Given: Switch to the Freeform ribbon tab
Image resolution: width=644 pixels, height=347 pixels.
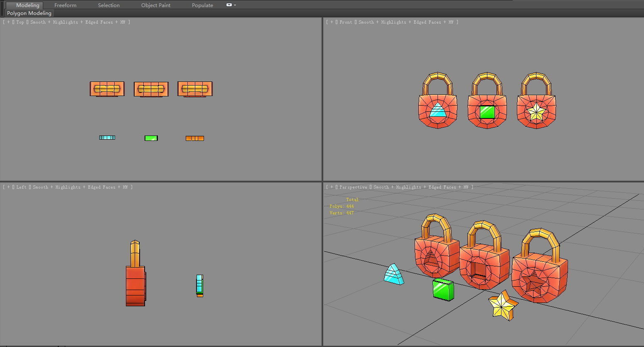Looking at the screenshot, I should click(x=65, y=5).
